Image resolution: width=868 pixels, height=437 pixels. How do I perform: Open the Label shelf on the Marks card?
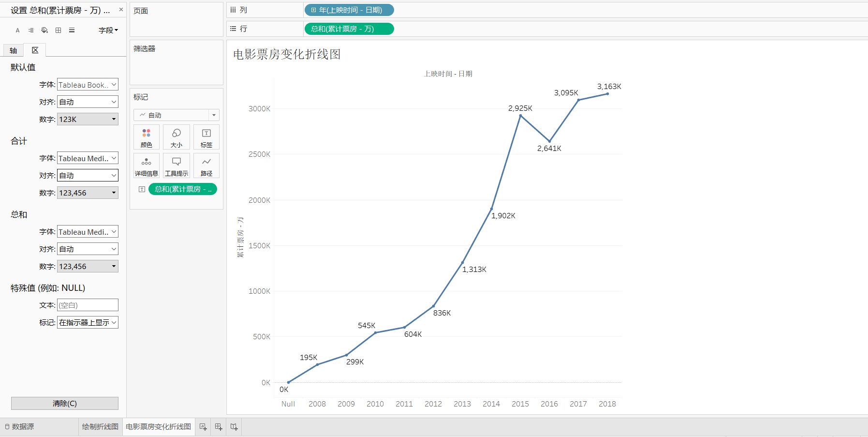(206, 137)
